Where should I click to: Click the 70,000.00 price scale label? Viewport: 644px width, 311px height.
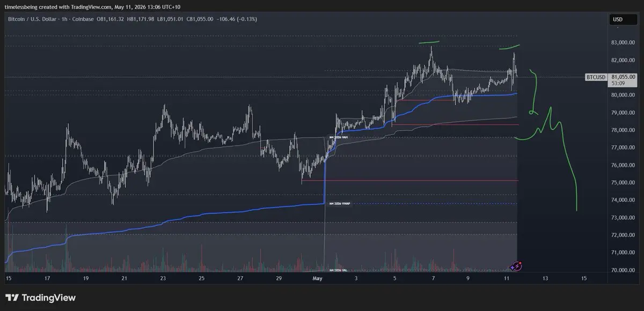[624, 270]
